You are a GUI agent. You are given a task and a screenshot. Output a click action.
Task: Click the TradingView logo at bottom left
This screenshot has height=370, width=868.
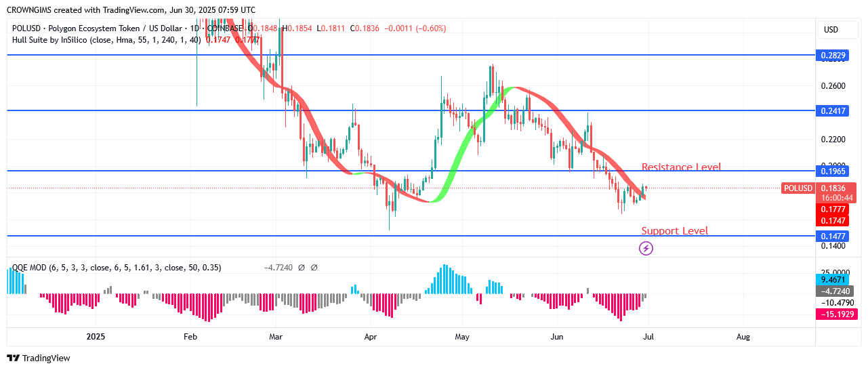pos(39,358)
